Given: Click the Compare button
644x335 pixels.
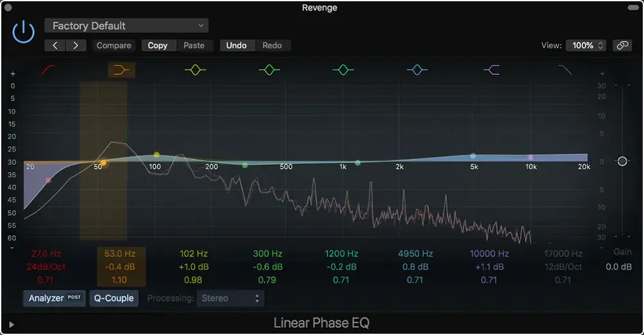Looking at the screenshot, I should 114,46.
